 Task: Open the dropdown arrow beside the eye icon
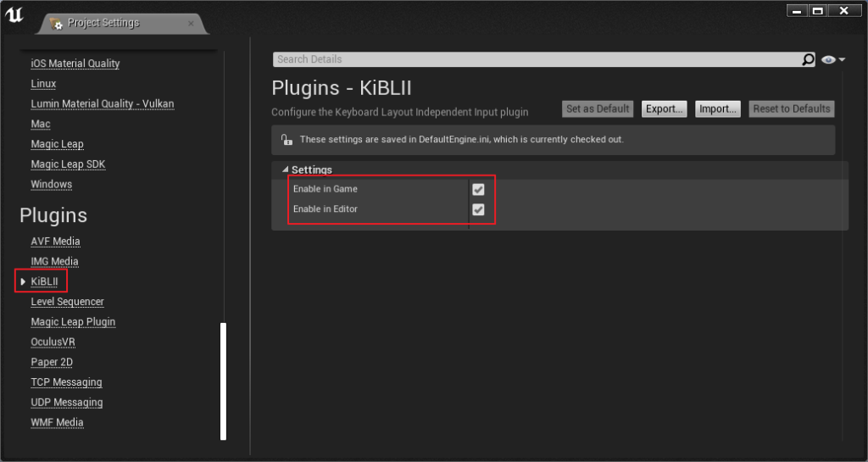click(x=842, y=59)
